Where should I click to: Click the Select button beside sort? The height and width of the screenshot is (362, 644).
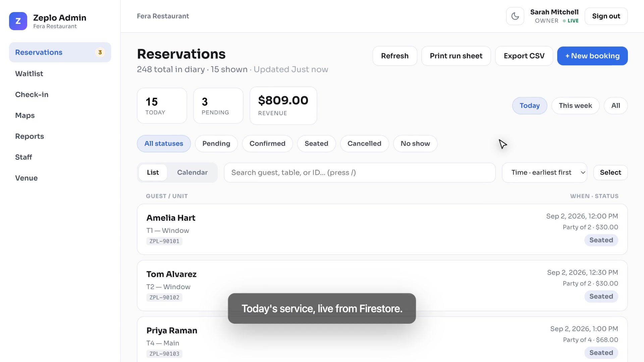pyautogui.click(x=610, y=173)
